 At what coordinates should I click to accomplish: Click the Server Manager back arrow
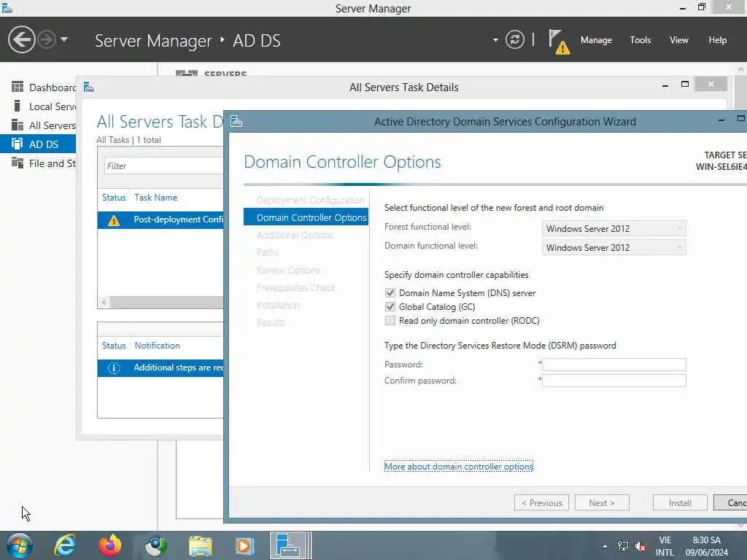(x=21, y=39)
